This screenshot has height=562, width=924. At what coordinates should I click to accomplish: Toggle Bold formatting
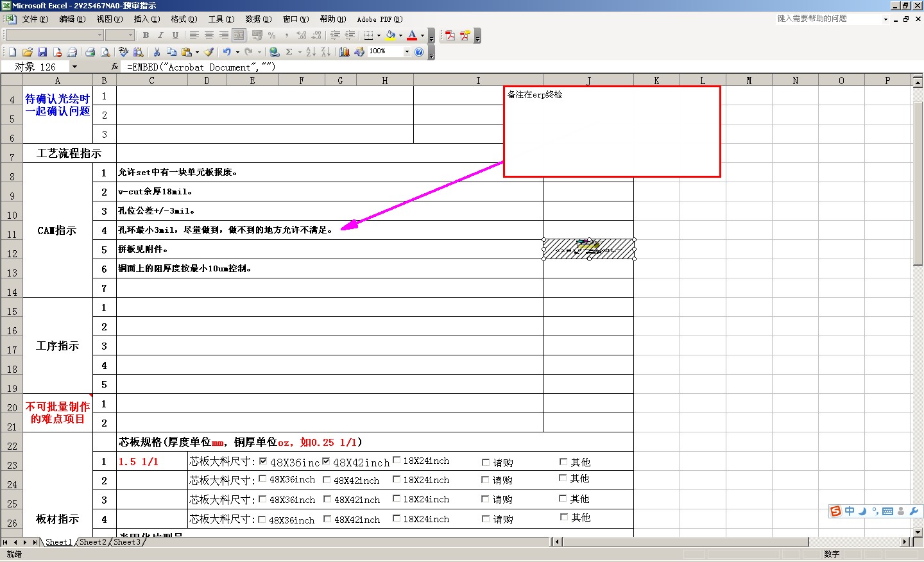(146, 35)
